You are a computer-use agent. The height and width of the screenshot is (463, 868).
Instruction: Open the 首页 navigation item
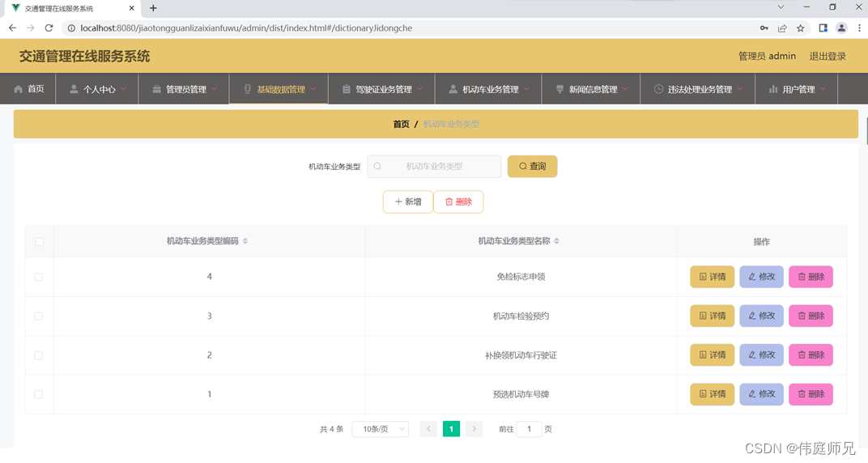[28, 89]
